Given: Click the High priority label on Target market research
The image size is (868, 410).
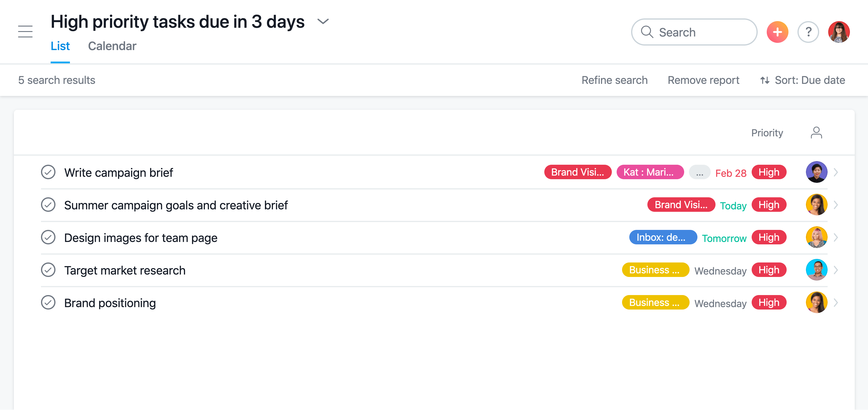Looking at the screenshot, I should point(769,270).
